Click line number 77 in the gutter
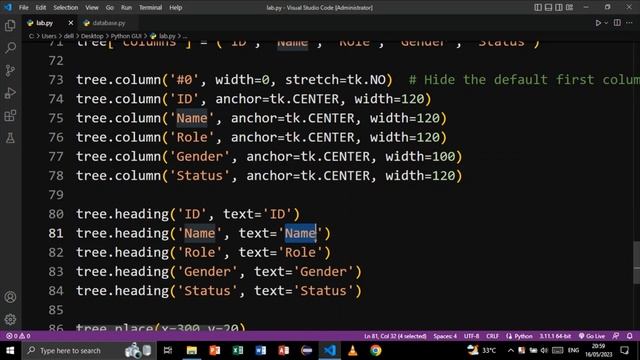The height and width of the screenshot is (360, 640). (56, 156)
